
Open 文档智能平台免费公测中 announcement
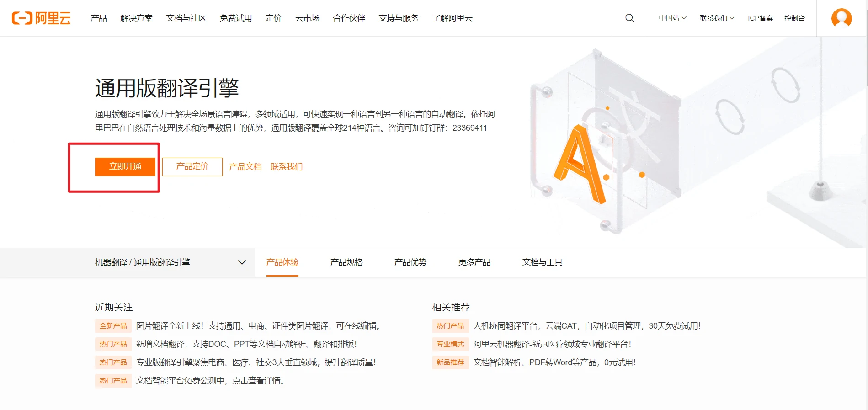click(210, 381)
